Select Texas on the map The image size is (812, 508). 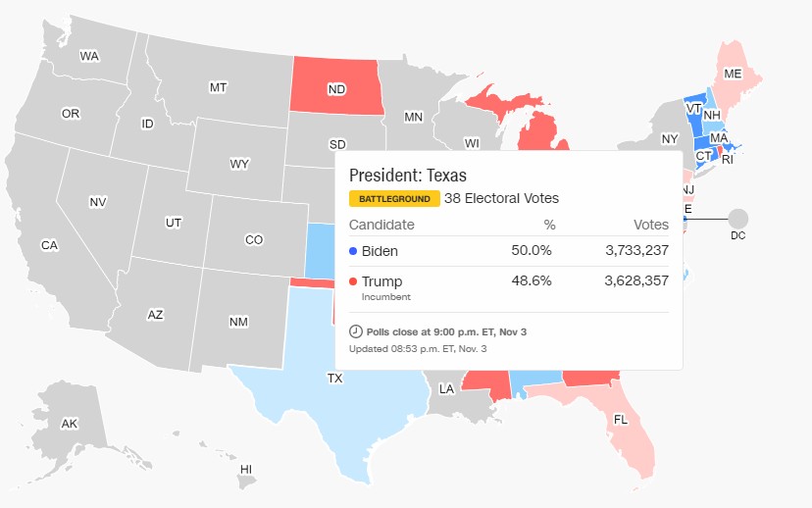click(334, 390)
